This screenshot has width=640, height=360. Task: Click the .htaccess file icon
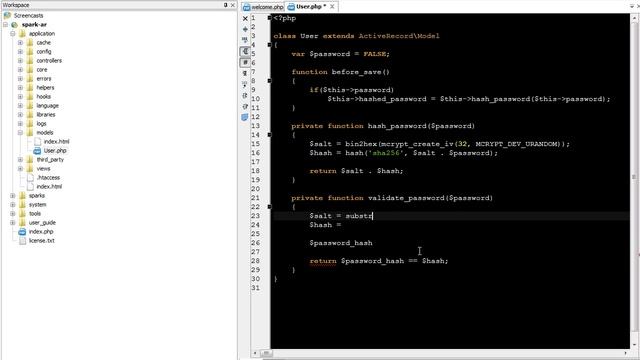[x=30, y=178]
